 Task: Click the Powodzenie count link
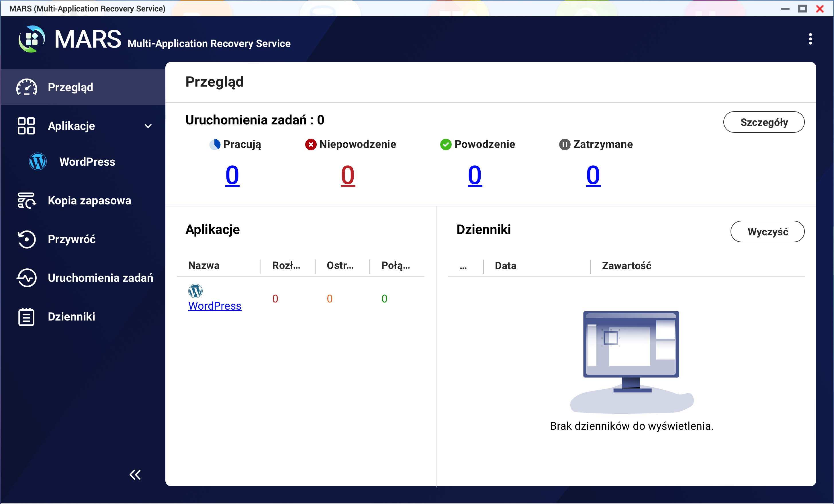click(475, 175)
